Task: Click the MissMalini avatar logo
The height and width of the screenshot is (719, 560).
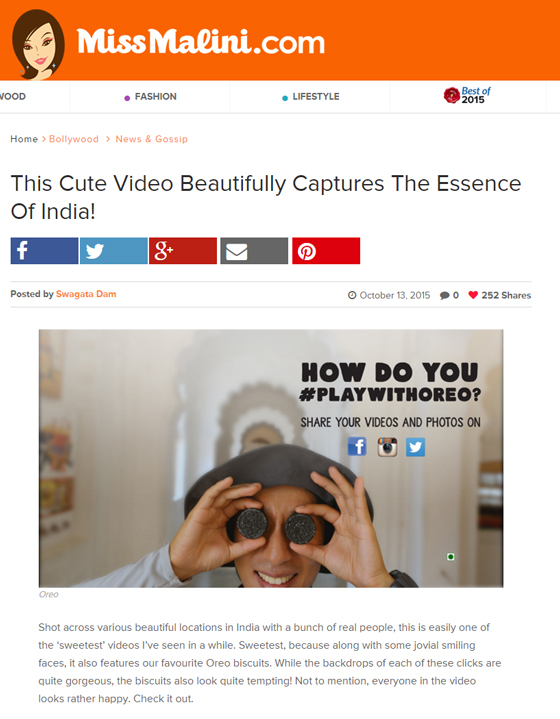Action: [x=38, y=44]
